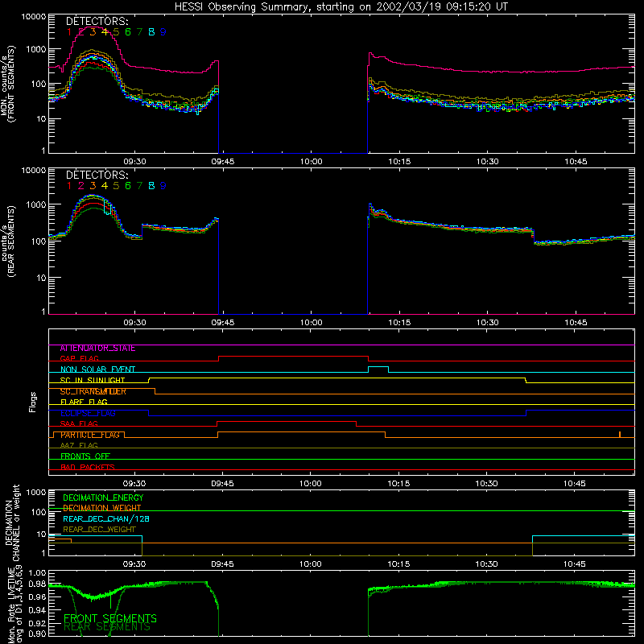Click detector 9 legend number in front segments plot
The image size is (644, 644).
(x=163, y=32)
